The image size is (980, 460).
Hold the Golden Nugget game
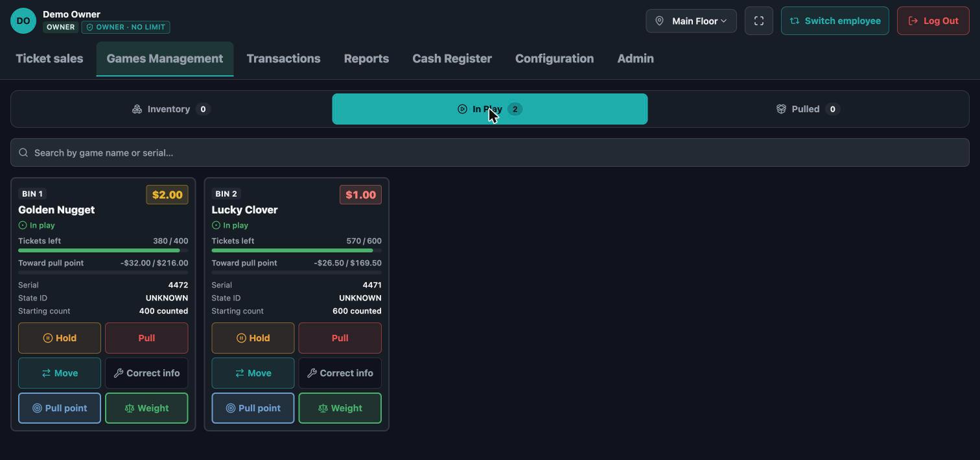tap(60, 338)
